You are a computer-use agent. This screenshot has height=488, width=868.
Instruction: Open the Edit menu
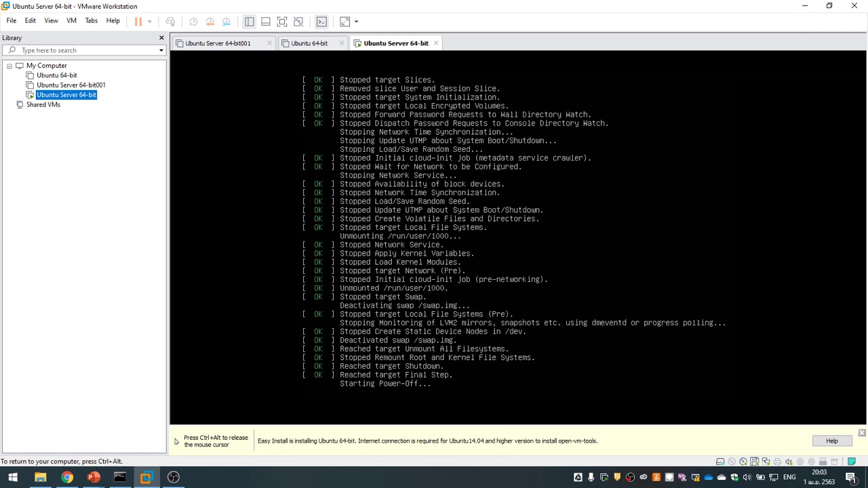pyautogui.click(x=31, y=21)
